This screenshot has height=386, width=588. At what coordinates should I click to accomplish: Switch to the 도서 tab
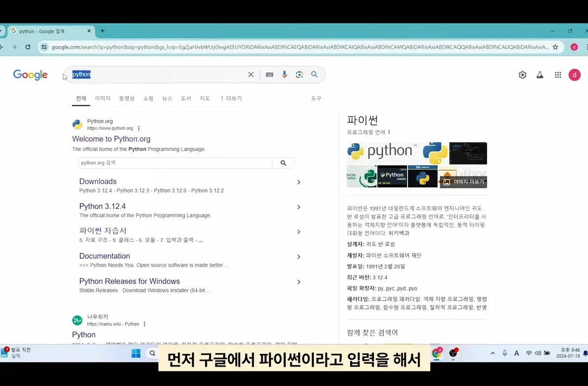[x=186, y=98]
